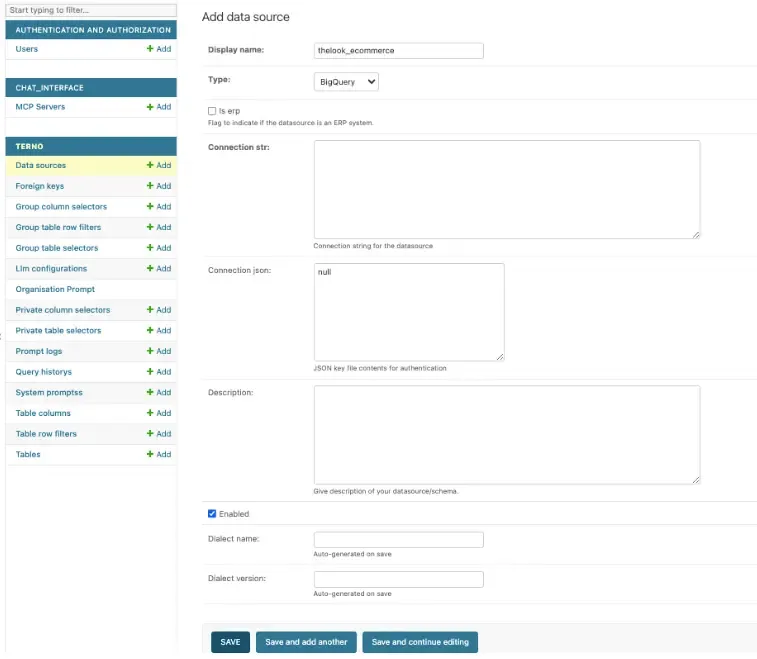Click the Add plus icon for Llm configurations
Image resolution: width=757 pixels, height=659 pixels.
[x=151, y=269]
